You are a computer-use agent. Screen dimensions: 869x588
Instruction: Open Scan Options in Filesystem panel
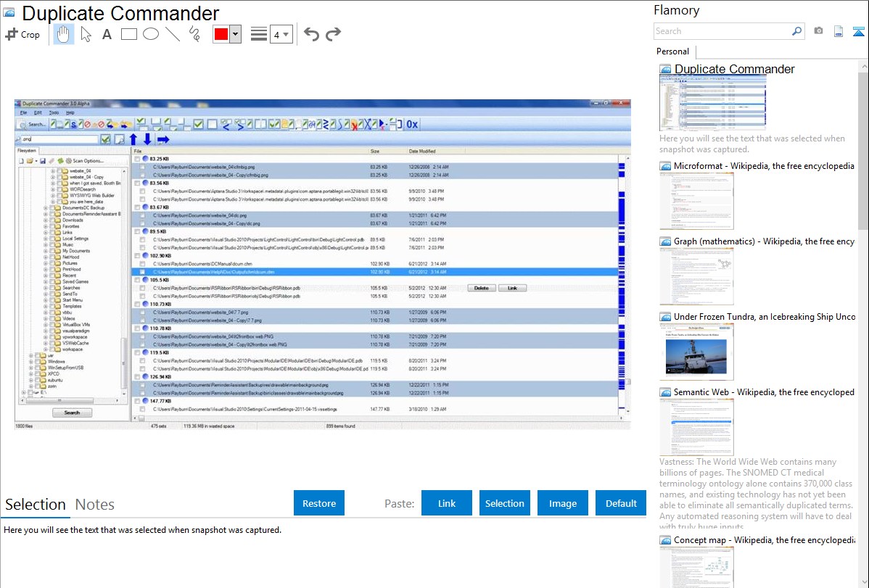[x=83, y=161]
